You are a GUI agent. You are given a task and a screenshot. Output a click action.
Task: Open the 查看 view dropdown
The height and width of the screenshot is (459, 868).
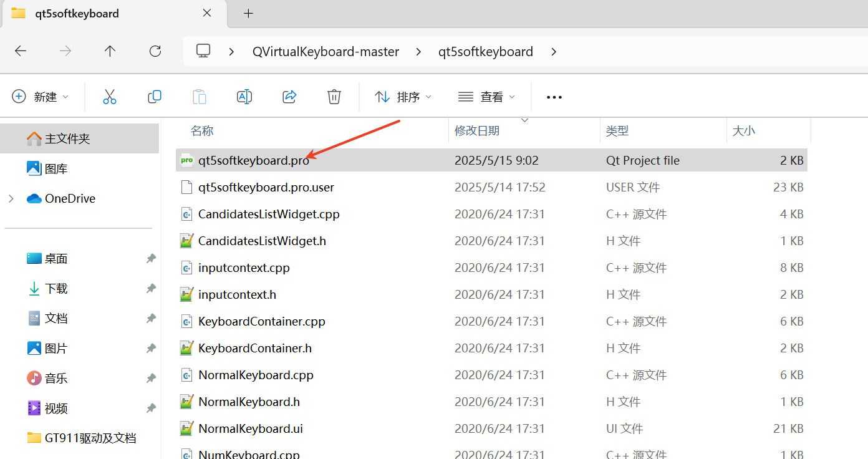pos(486,97)
